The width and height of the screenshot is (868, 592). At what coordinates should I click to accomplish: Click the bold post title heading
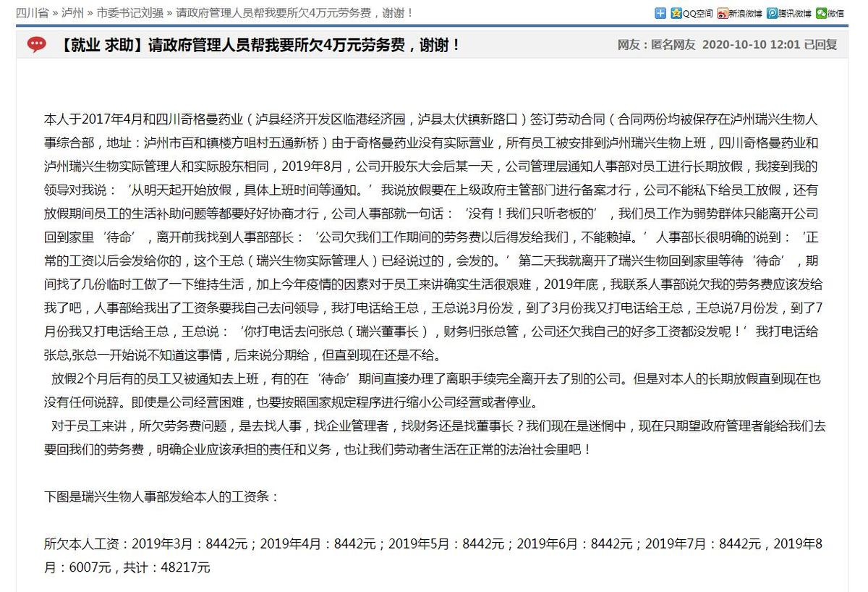(260, 46)
